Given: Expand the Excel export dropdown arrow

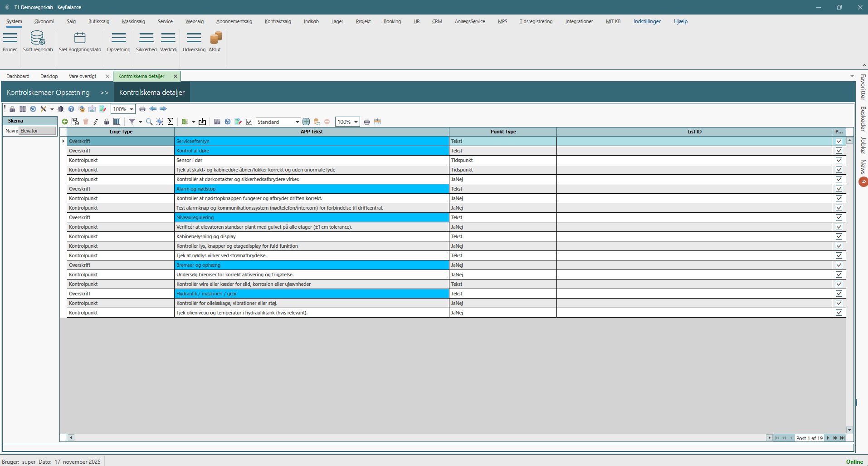Looking at the screenshot, I should (x=194, y=122).
